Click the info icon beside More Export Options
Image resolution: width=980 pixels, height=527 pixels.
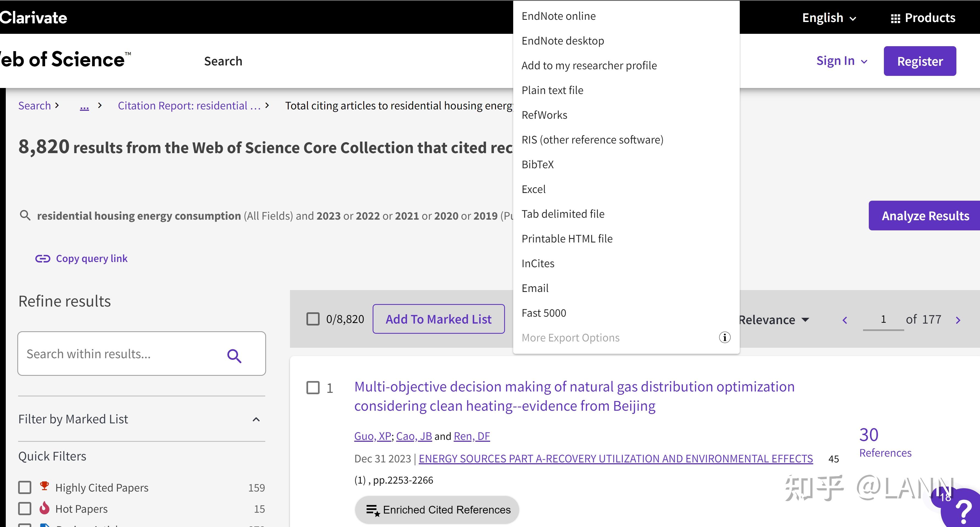(724, 337)
